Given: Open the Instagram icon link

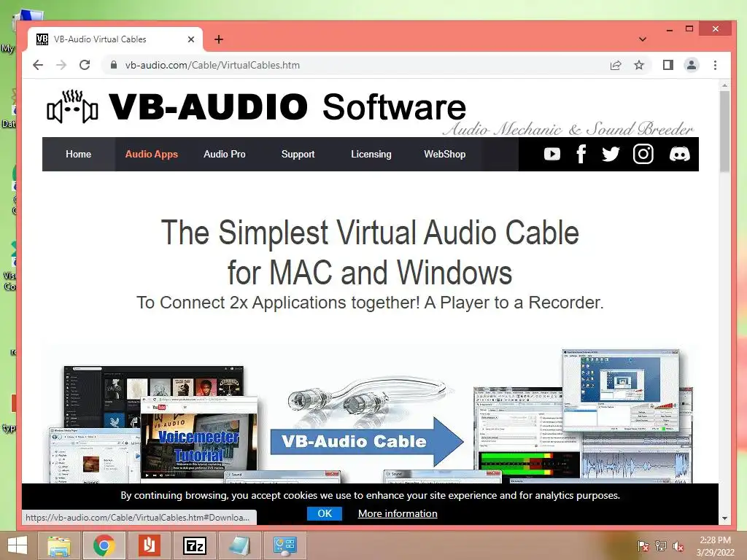Looking at the screenshot, I should 643,155.
